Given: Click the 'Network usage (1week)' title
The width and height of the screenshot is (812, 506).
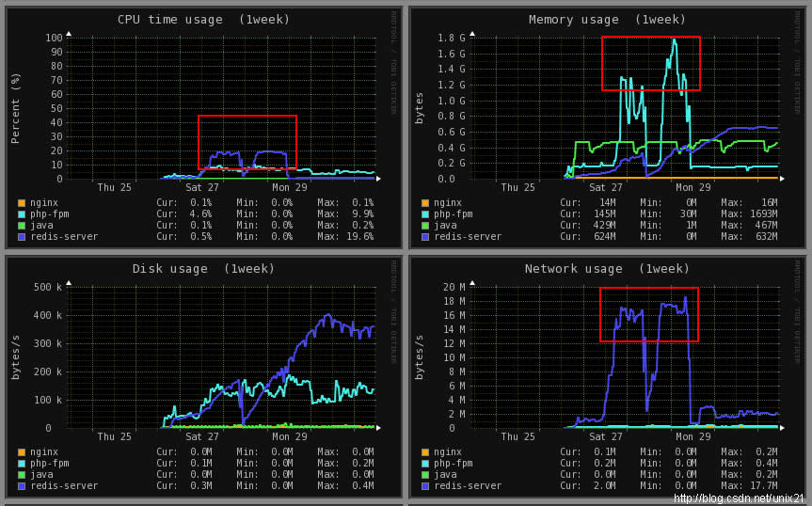Looking at the screenshot, I should pos(607,269).
